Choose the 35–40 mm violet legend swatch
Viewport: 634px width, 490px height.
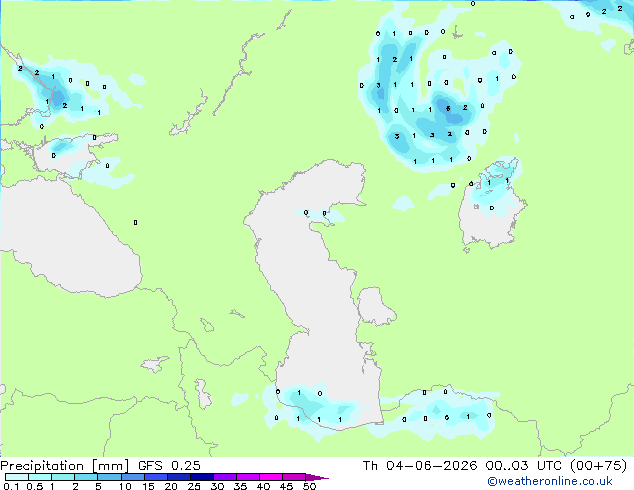(x=247, y=477)
